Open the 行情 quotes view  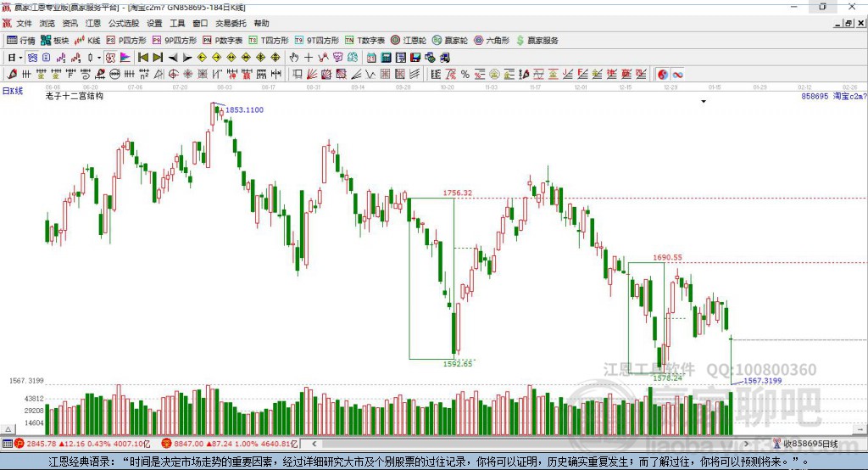pos(20,41)
